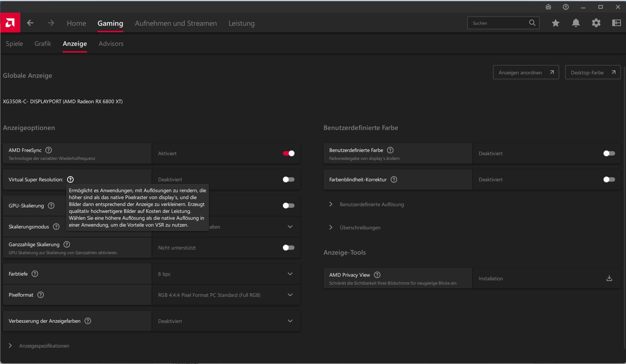Open the notifications bell
This screenshot has height=364, width=626.
point(576,23)
